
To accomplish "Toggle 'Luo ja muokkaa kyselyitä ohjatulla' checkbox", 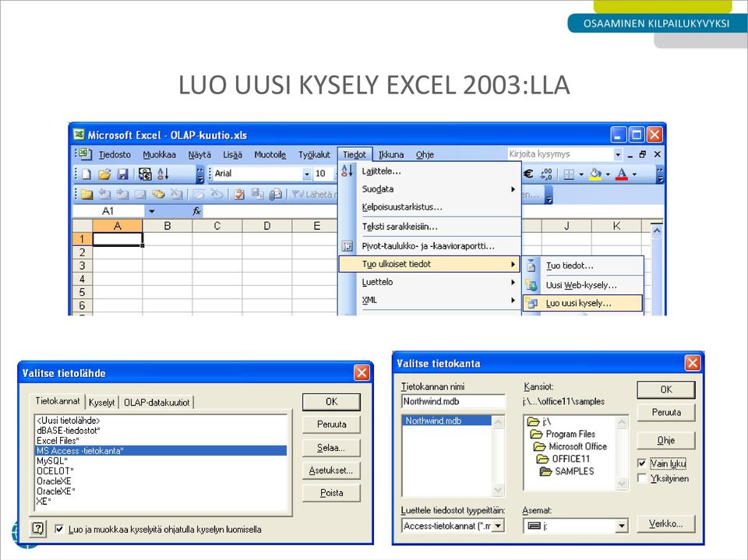I will tap(59, 529).
